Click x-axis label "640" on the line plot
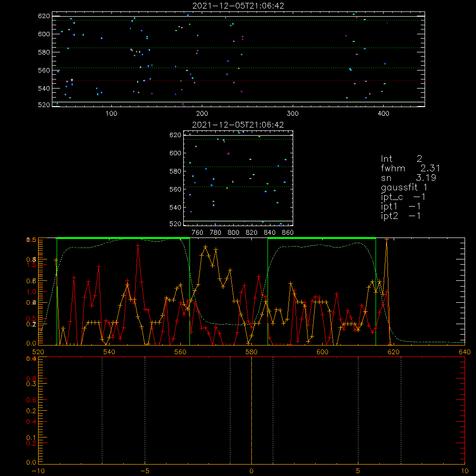Screen dimensions: 476x476 [465, 352]
